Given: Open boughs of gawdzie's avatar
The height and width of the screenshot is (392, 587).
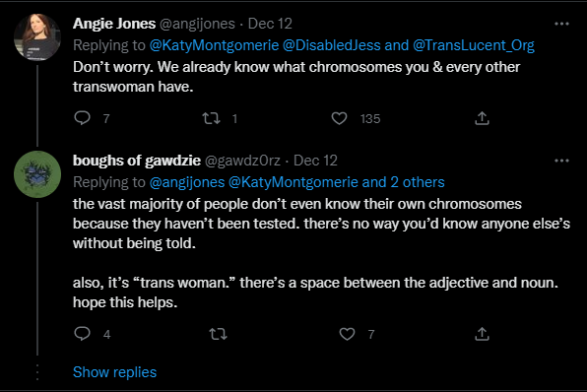Looking at the screenshot, I should click(x=37, y=174).
